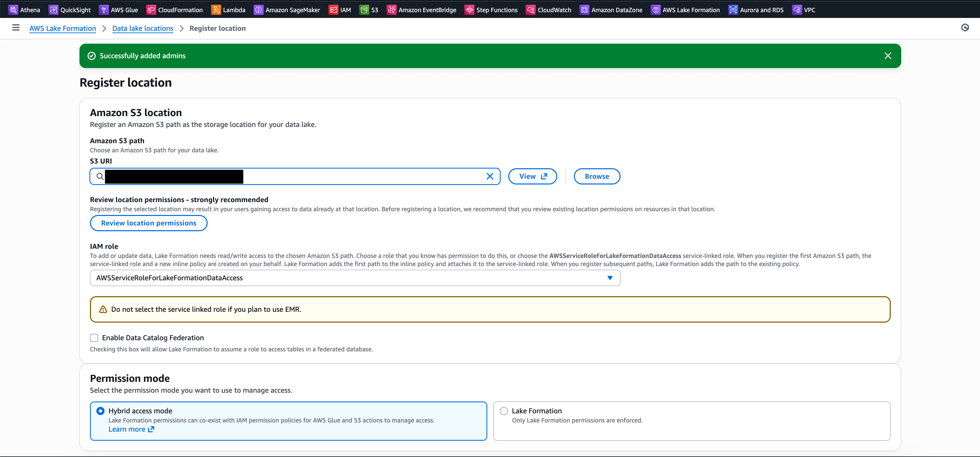Click the Browse button for S3
Screen dimensions: 980x457
tap(597, 176)
